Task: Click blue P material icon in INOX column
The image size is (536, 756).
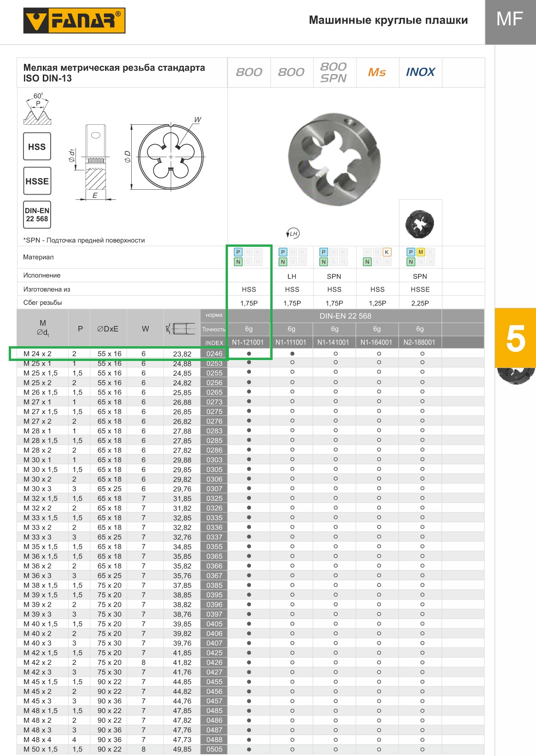Action: pos(411,252)
